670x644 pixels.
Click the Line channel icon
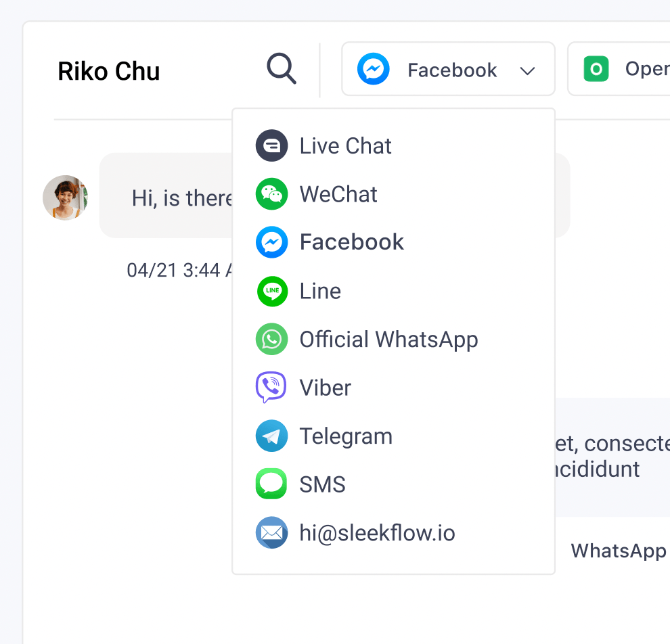click(x=272, y=292)
